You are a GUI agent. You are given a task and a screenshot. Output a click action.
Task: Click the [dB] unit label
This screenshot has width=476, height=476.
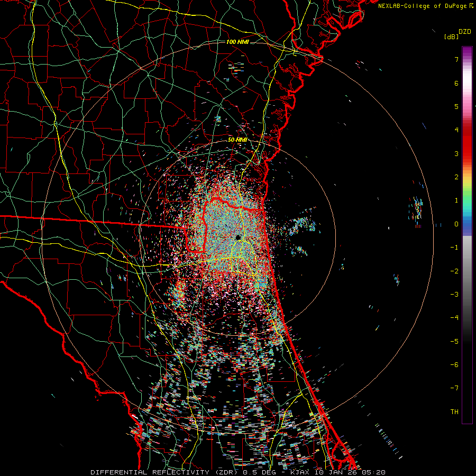point(451,37)
